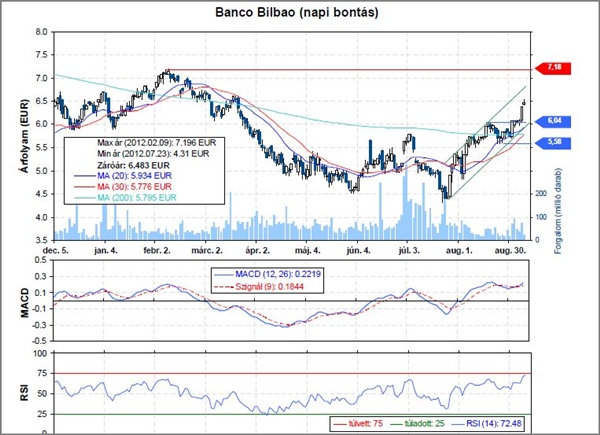Click the blue 6,04 price level tag
600x435 pixels.
[x=553, y=122]
